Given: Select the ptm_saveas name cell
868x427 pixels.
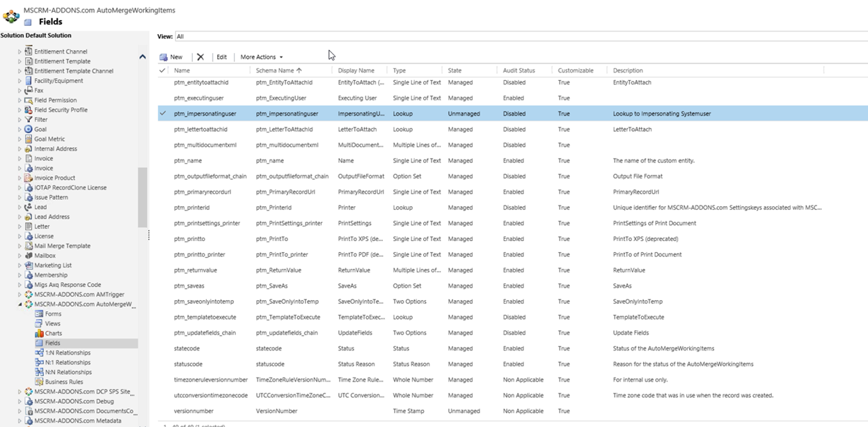Looking at the screenshot, I should click(x=189, y=286).
